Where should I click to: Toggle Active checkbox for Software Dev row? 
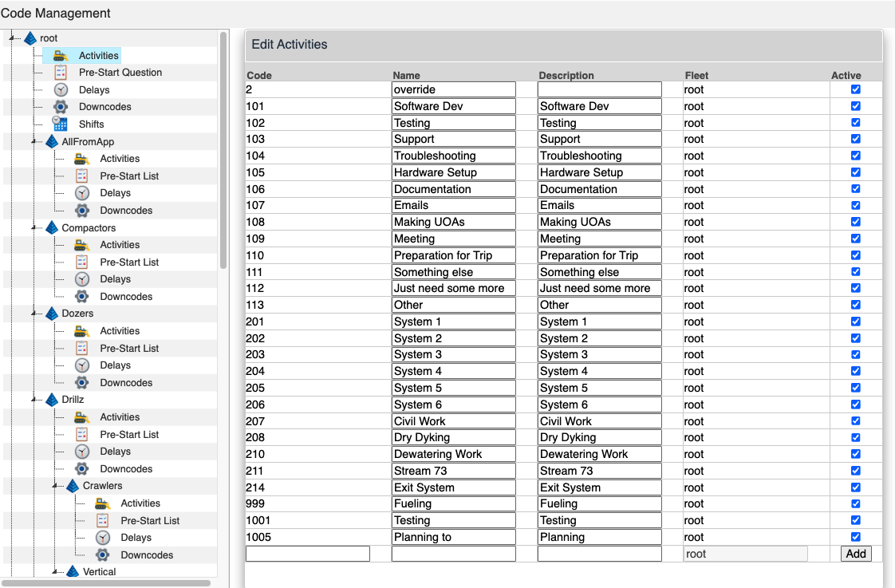coord(856,105)
